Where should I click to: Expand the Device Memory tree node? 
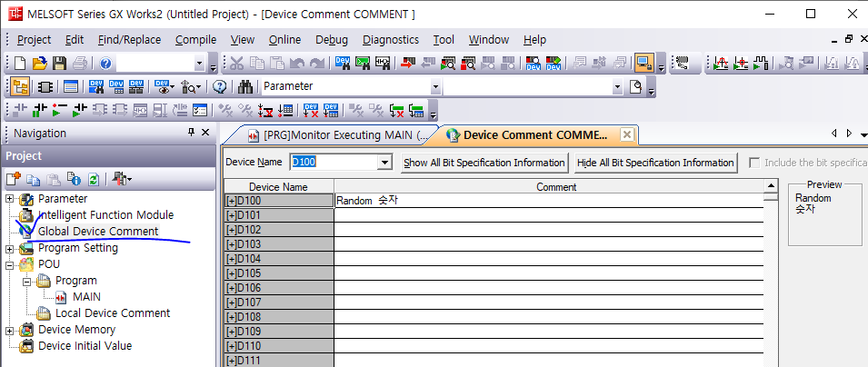[9, 331]
